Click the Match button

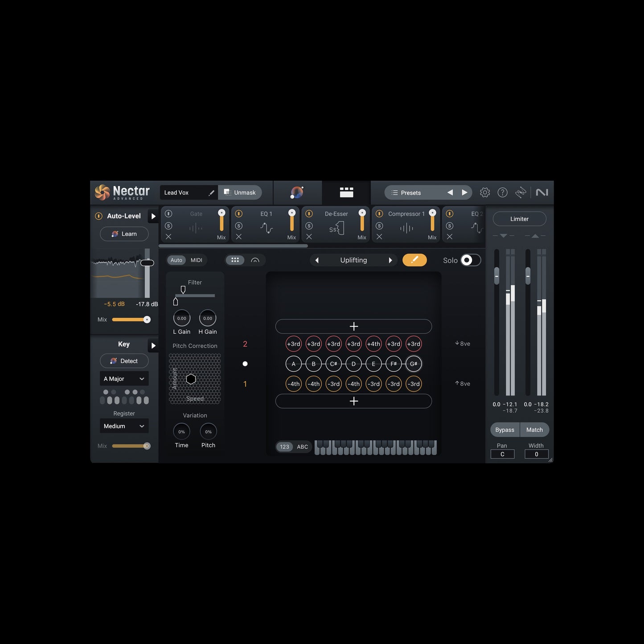click(534, 430)
